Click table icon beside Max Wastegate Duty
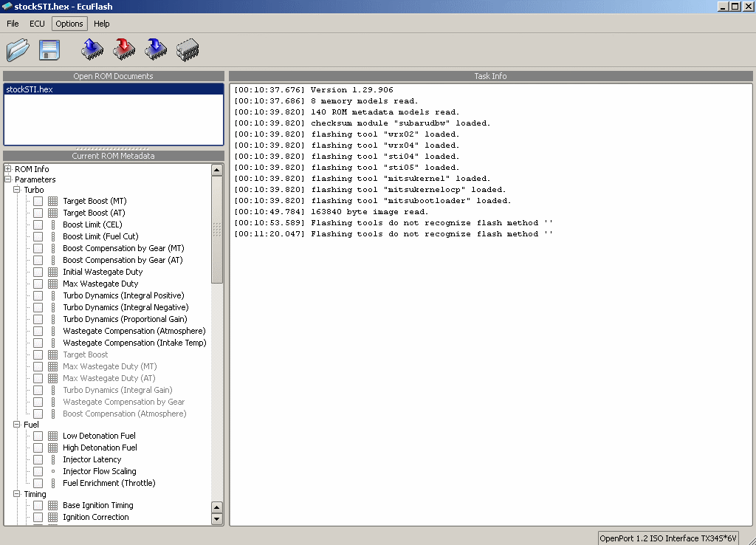756x545 pixels. (x=53, y=284)
